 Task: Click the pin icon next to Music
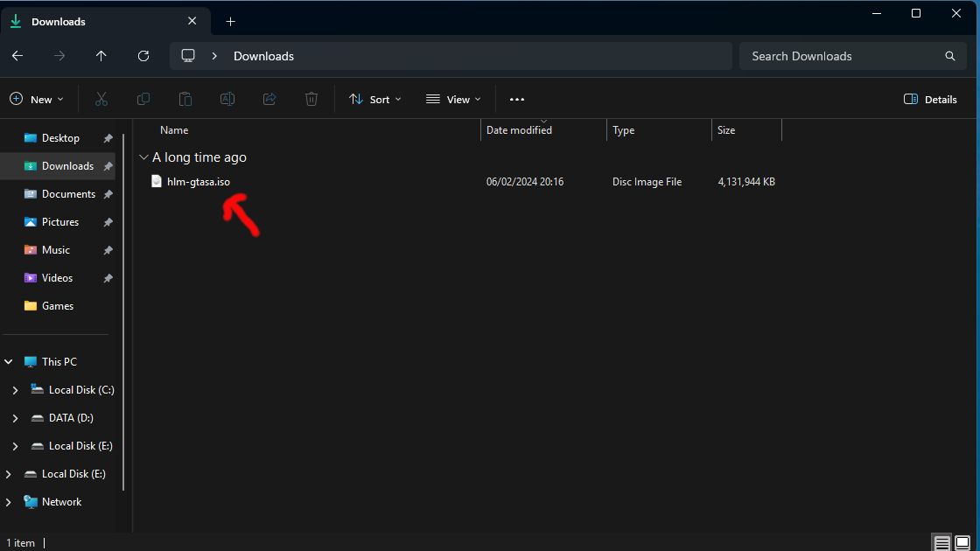[x=108, y=250]
